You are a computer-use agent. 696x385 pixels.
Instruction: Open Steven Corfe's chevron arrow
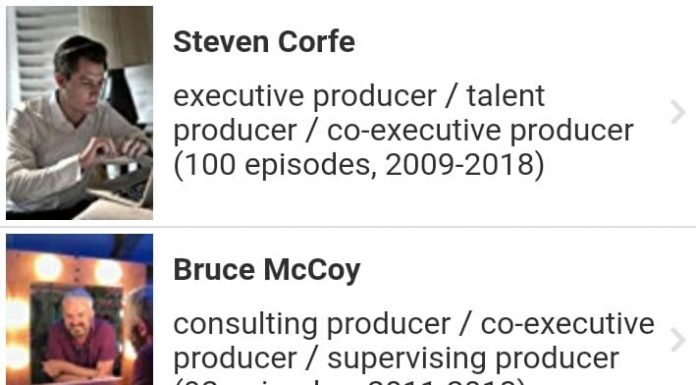tap(678, 112)
